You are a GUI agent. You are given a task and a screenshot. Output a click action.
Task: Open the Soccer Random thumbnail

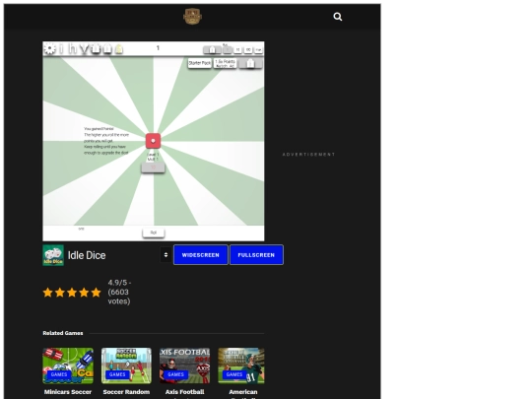pos(126,366)
